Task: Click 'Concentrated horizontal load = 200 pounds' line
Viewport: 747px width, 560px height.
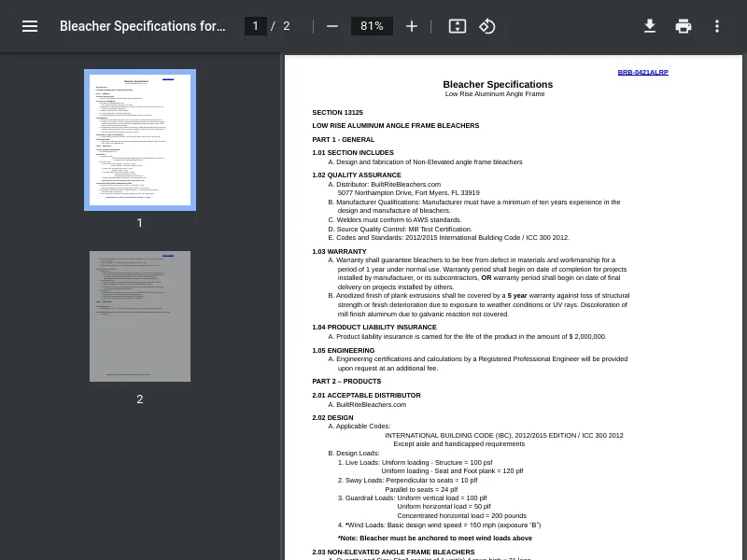Action: click(x=461, y=516)
